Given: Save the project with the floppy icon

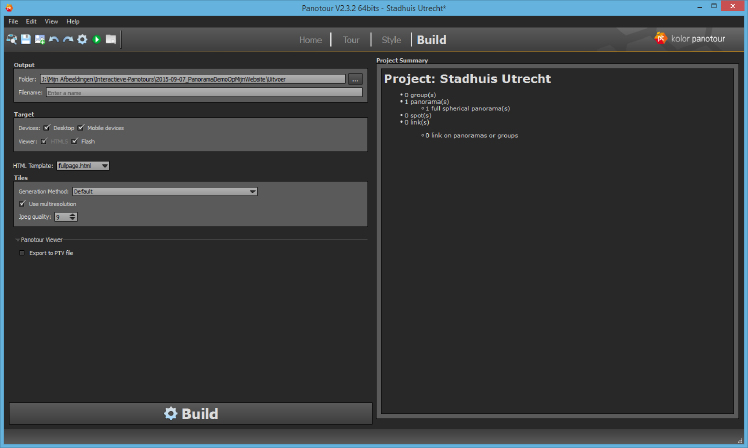Looking at the screenshot, I should pos(26,40).
